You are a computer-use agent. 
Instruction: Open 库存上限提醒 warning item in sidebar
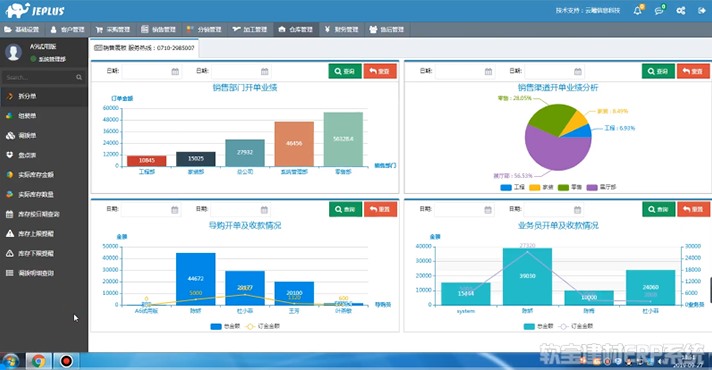click(44, 234)
